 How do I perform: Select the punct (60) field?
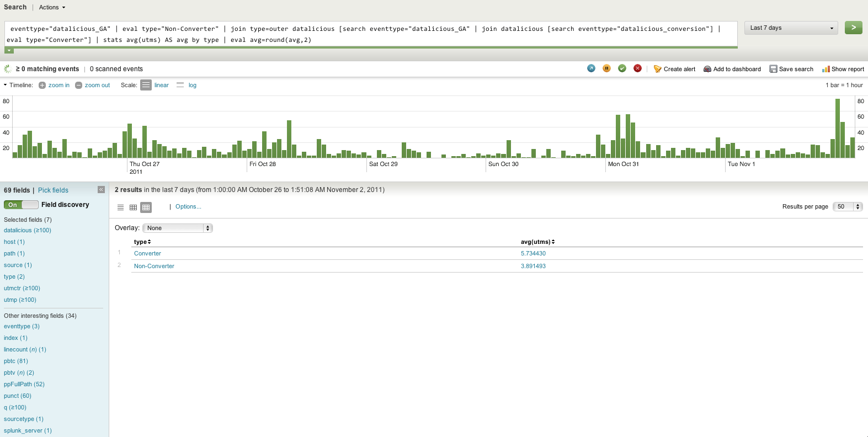17,396
